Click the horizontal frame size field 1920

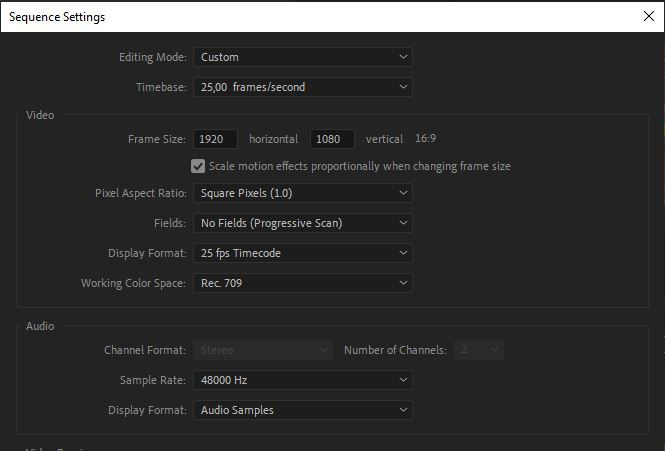coord(215,139)
